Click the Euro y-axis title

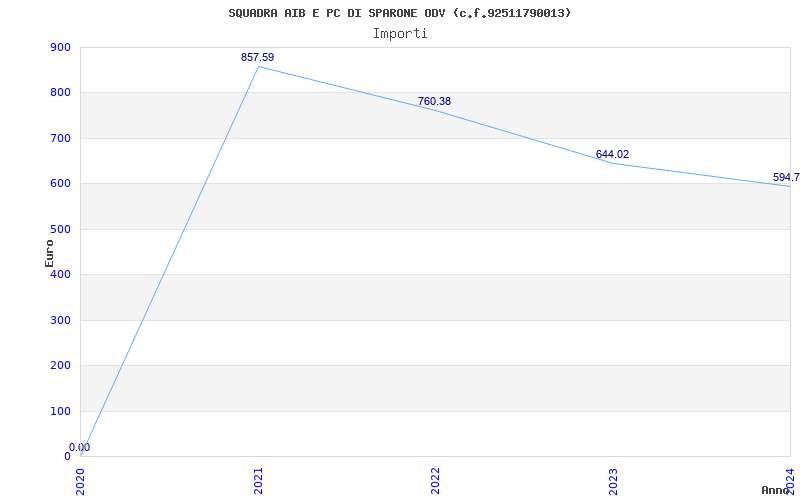coord(49,253)
